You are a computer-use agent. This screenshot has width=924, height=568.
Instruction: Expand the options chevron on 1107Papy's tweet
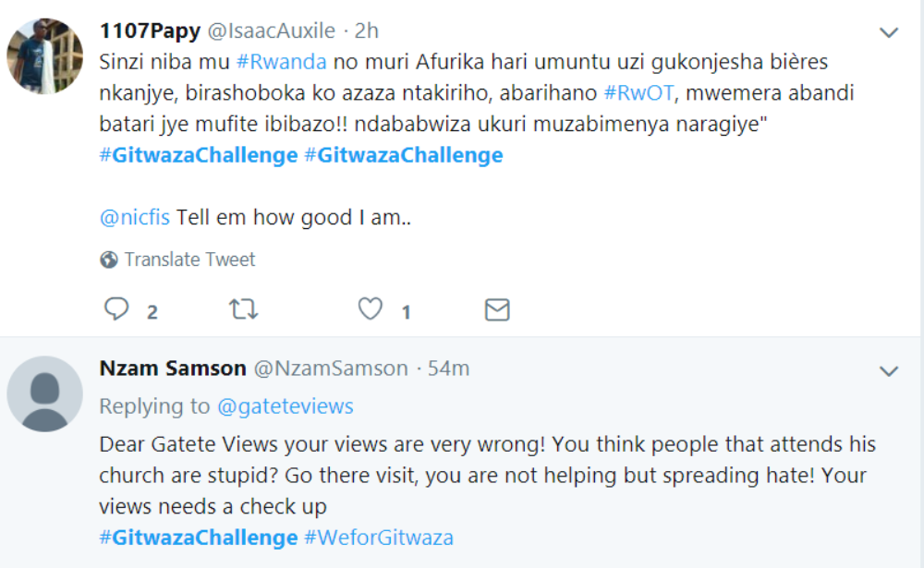coord(889,32)
